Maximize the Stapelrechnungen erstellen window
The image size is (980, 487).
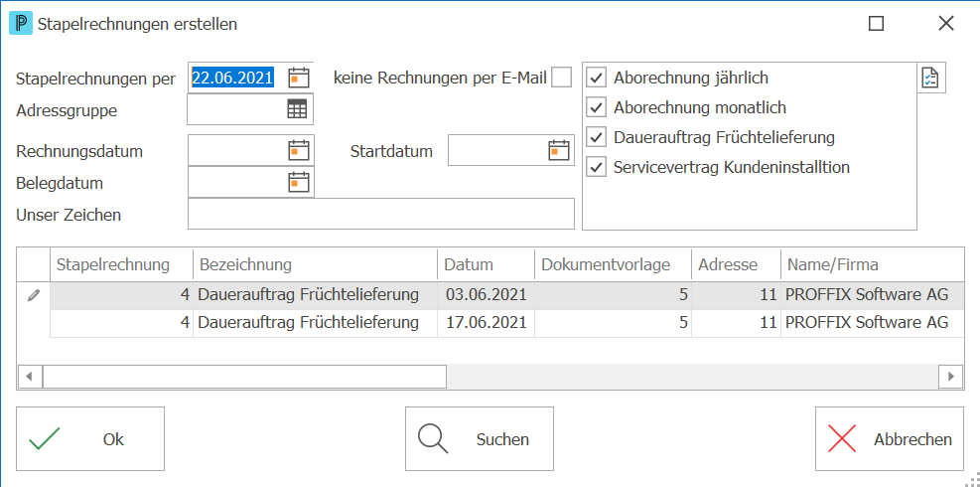pyautogui.click(x=877, y=24)
